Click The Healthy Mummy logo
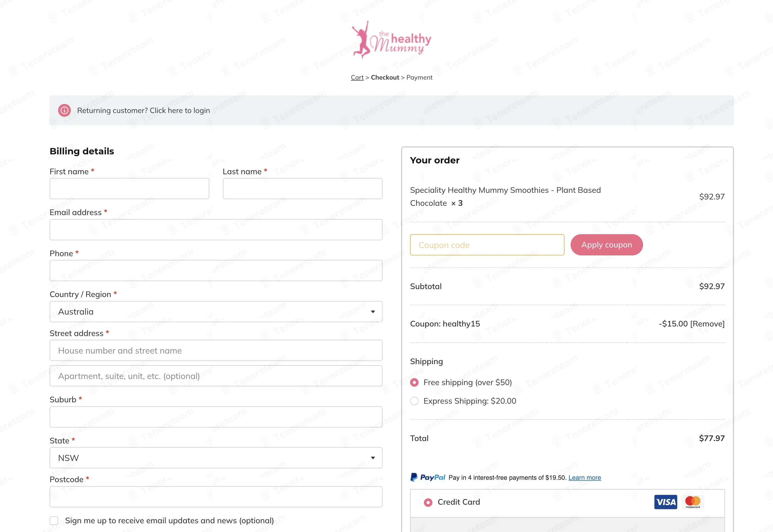 [x=392, y=40]
